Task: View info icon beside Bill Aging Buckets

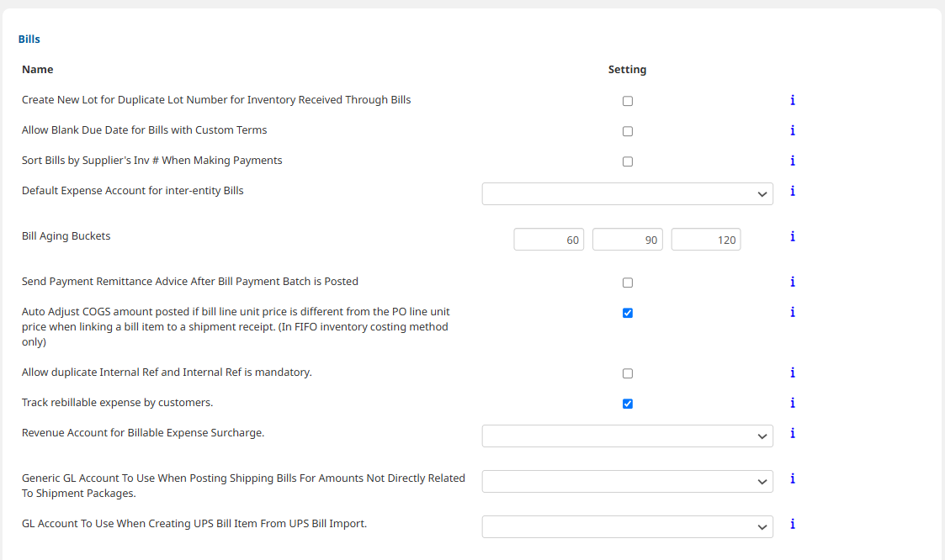Action: pos(793,236)
